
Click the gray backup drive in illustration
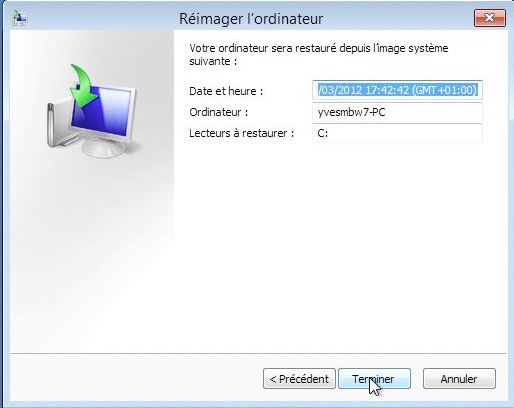pos(59,125)
